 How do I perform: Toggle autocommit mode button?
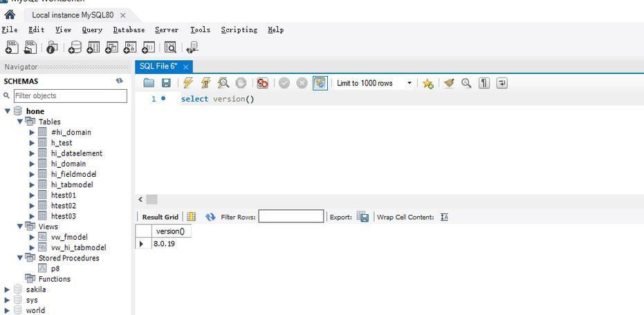(320, 83)
